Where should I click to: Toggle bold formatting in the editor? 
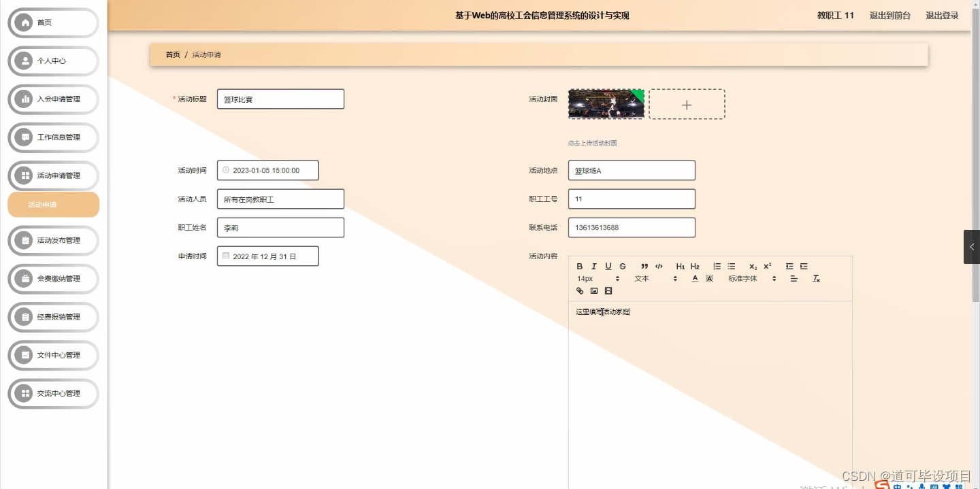tap(580, 266)
